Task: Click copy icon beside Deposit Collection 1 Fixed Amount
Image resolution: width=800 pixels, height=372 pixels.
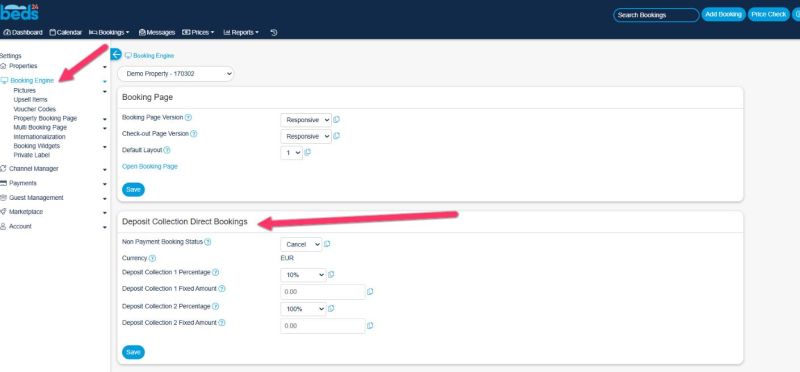Action: [x=370, y=291]
